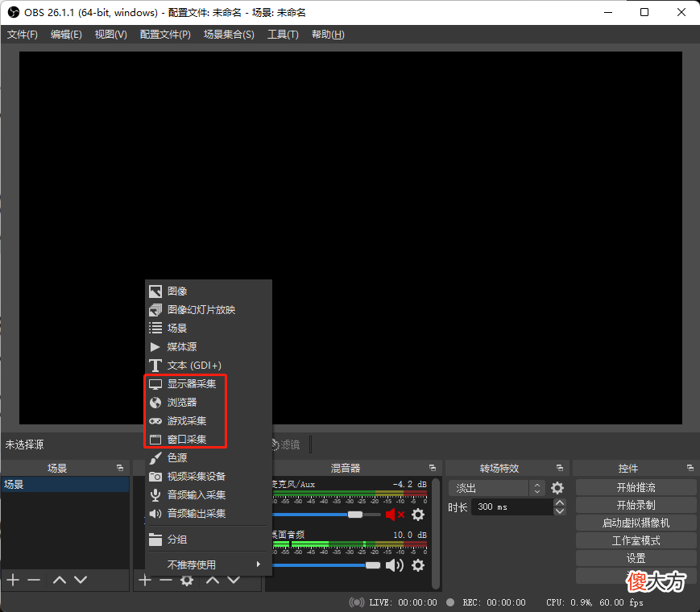Select 媒体源 media source entry
Viewport: 700px width, 612px height.
tap(209, 347)
